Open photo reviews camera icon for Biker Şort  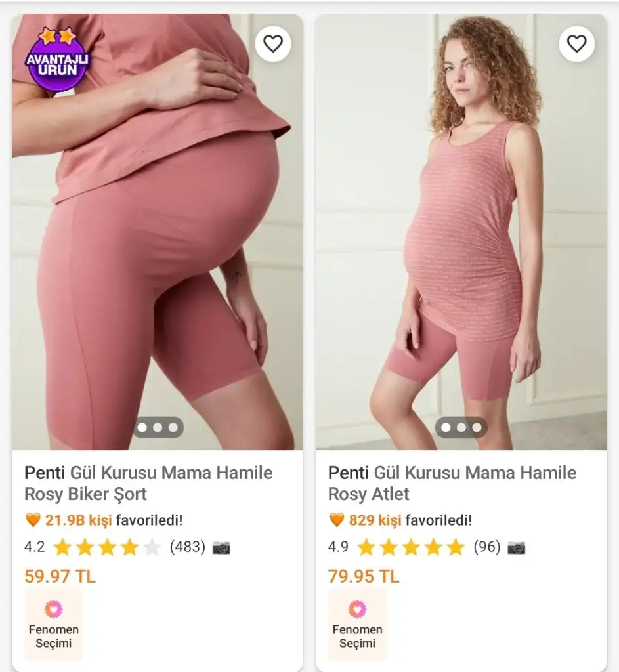(221, 547)
